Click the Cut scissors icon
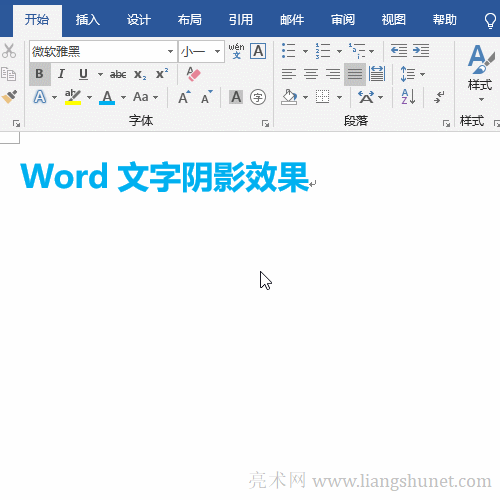The image size is (500, 500). 9,51
